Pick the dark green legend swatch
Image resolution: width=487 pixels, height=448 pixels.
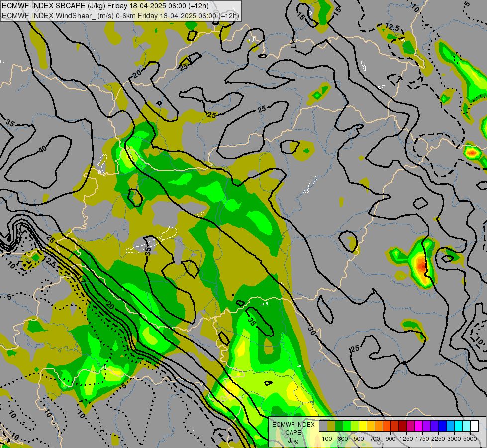[339, 426]
